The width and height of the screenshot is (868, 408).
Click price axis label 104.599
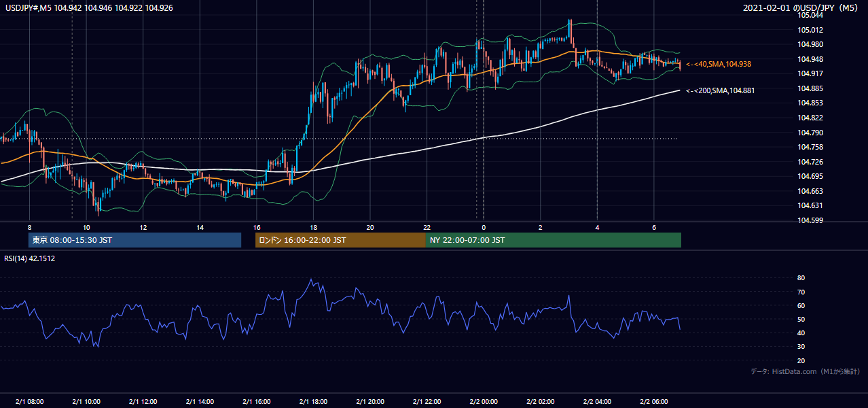[x=810, y=220]
